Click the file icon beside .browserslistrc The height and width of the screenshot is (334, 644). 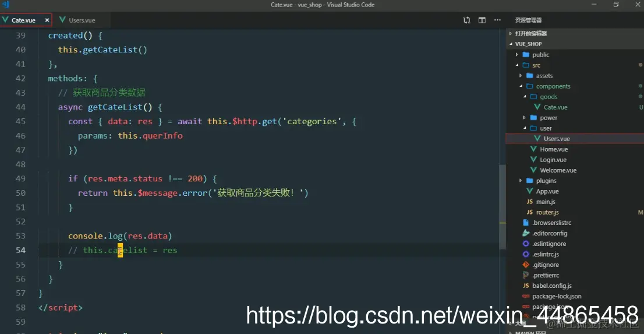click(526, 223)
